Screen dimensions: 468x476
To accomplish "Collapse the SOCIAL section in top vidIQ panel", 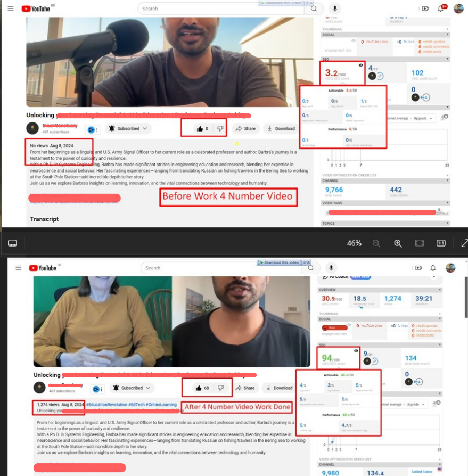I will coord(447,35).
